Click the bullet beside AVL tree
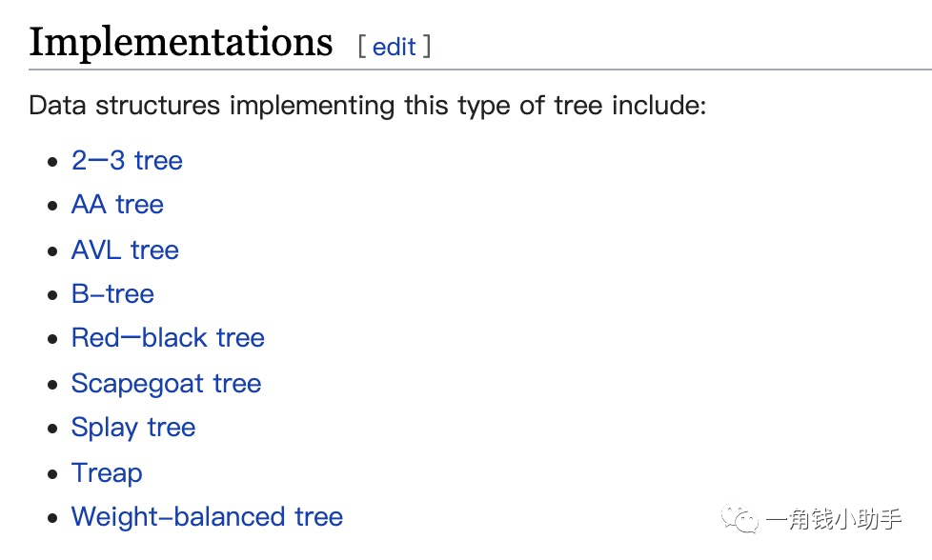Viewport: 932px width, 560px height. [52, 250]
